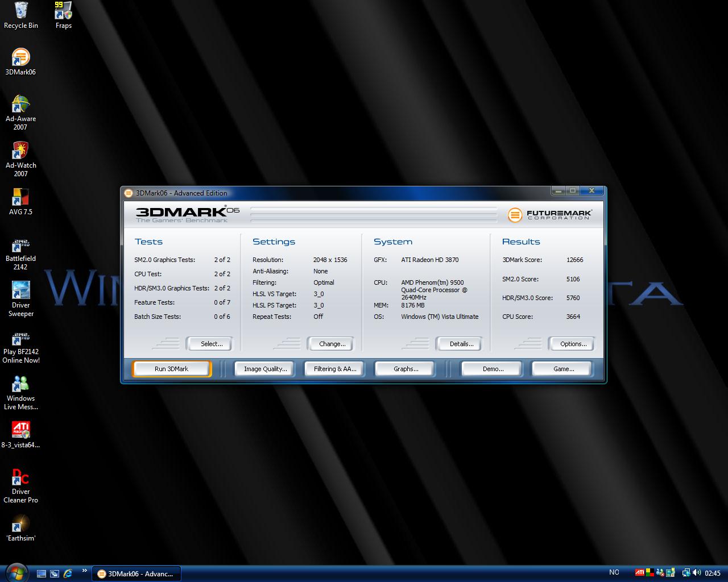Expand Quick Launch overflow chevron
The image size is (728, 582).
85,571
